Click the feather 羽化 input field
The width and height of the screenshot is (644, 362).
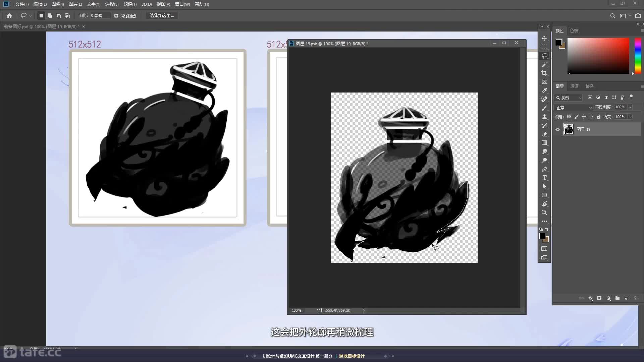100,16
